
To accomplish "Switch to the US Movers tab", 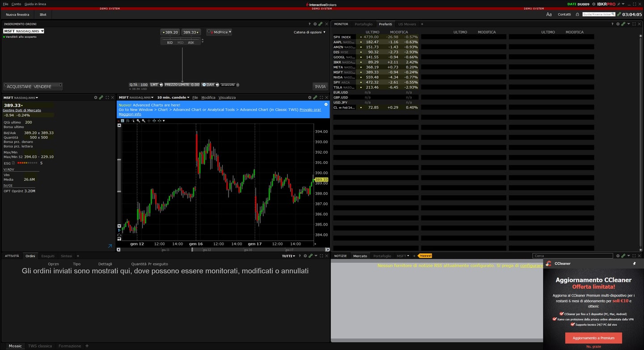I will (x=407, y=24).
